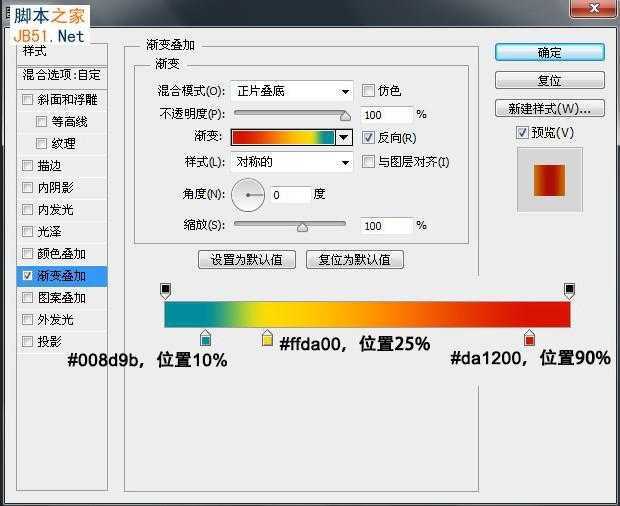Enable 颜色叠加 checkbox
The image size is (620, 506).
pos(27,253)
